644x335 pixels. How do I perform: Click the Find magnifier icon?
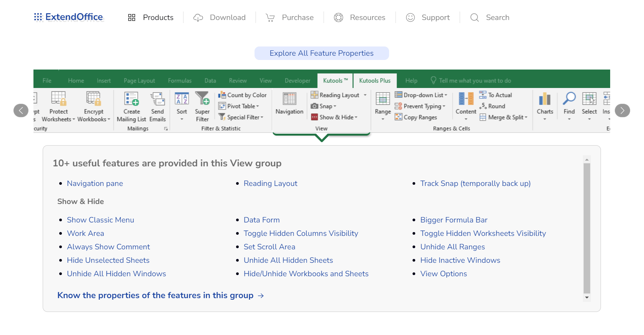pos(569,98)
